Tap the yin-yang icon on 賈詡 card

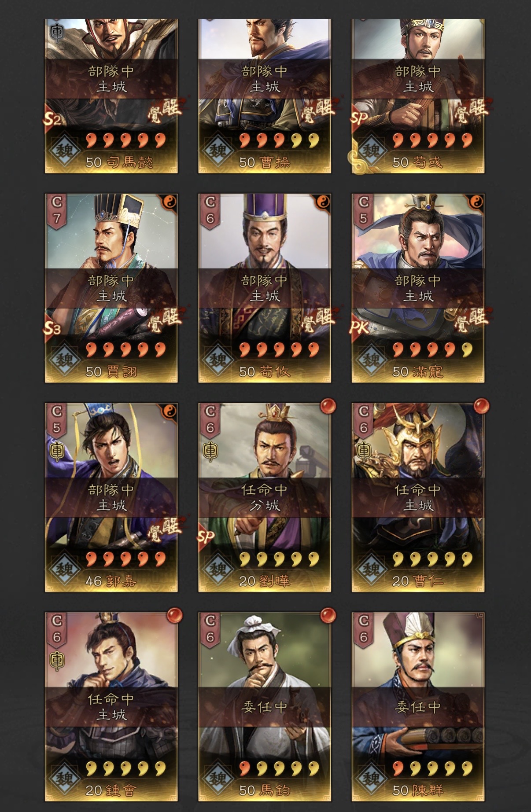[x=169, y=202]
